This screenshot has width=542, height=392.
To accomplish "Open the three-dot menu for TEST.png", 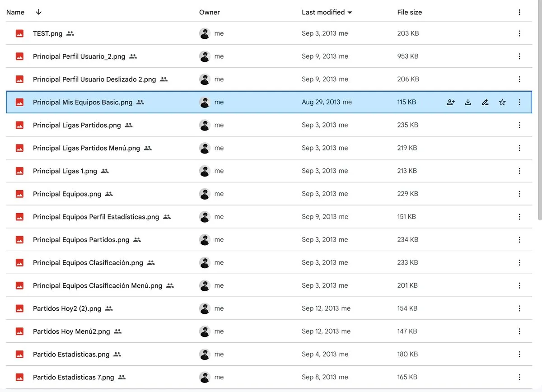I will point(519,33).
